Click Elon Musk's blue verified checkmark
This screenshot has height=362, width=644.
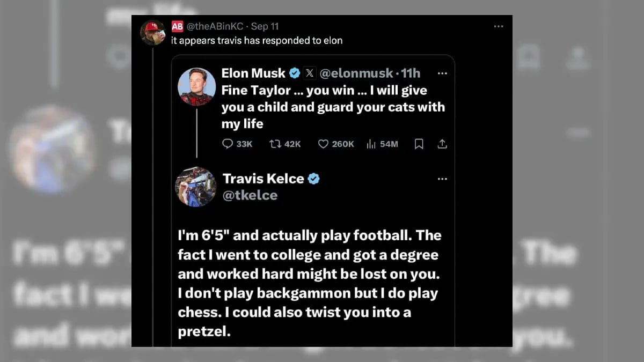click(x=295, y=73)
